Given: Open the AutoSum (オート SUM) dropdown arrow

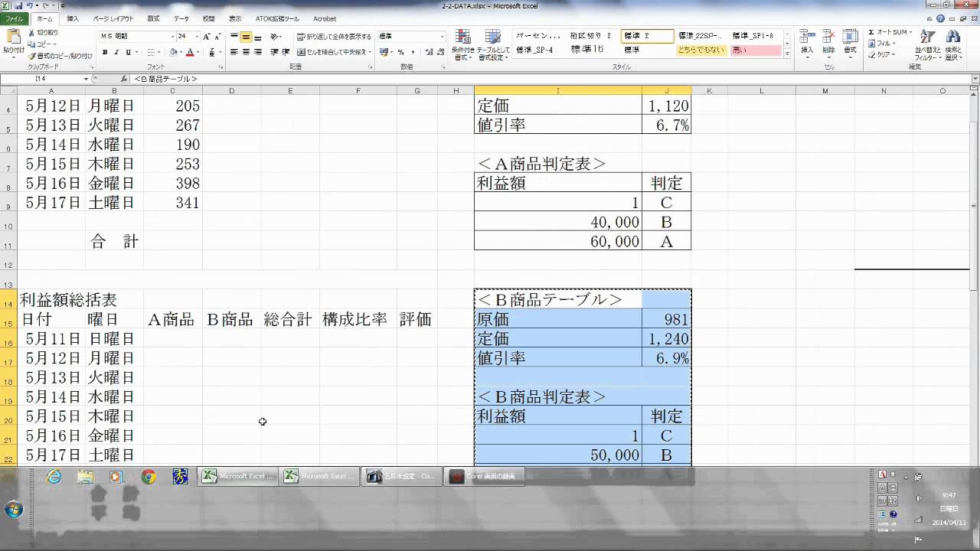Looking at the screenshot, I should click(910, 32).
